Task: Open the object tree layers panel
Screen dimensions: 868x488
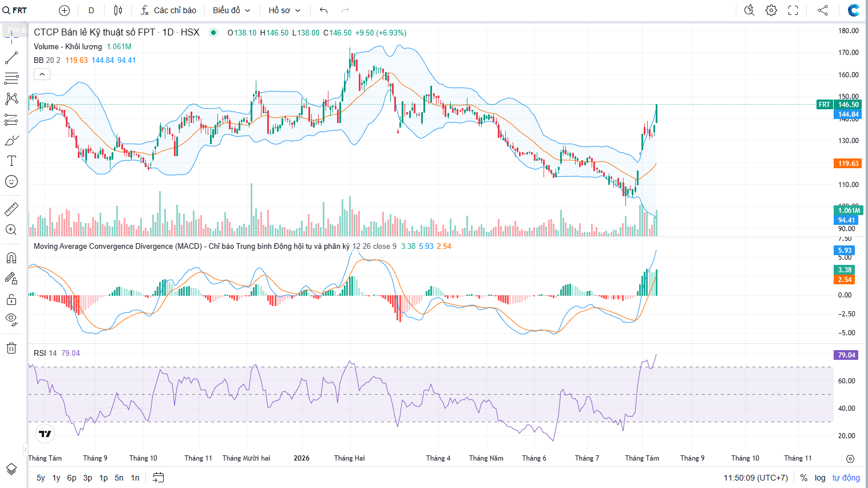Action: coord(11,469)
